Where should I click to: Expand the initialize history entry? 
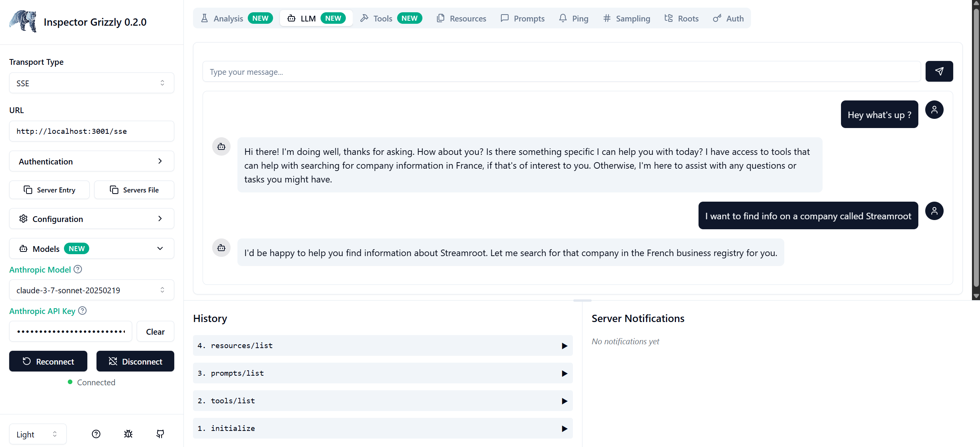pos(564,429)
